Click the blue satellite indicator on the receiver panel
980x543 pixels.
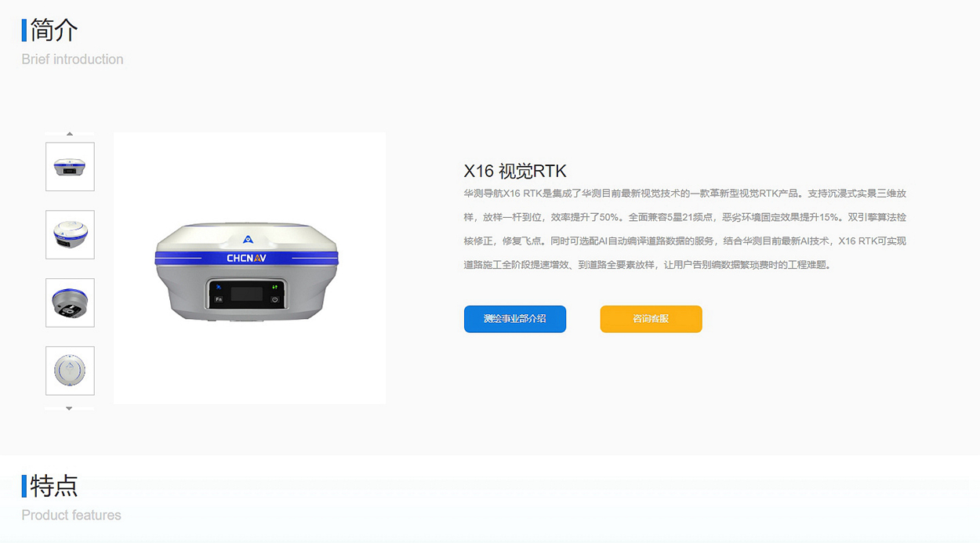219,288
